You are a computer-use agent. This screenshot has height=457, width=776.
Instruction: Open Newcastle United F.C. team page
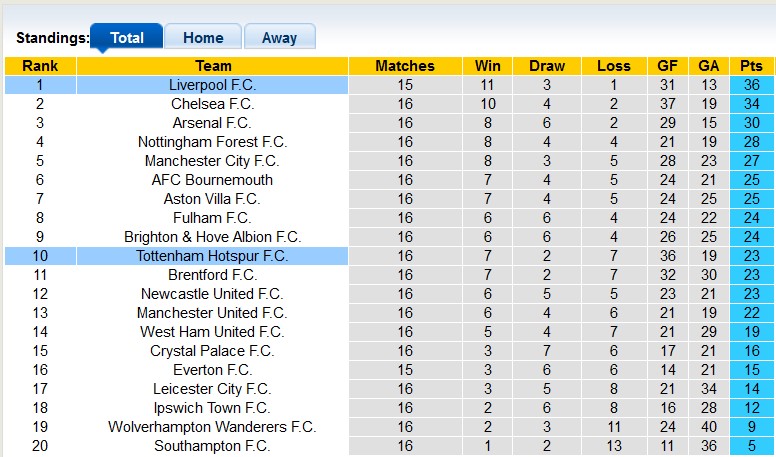point(212,294)
